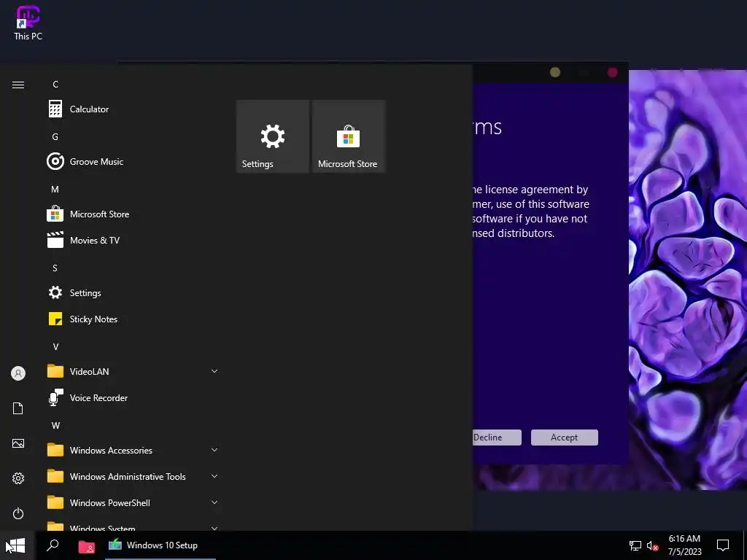Launch Sticky Notes app
This screenshot has height=560, width=747.
133,319
